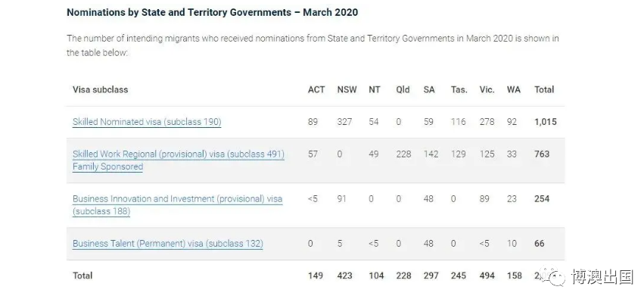
Task: Click the NT column header
Action: 374,89
